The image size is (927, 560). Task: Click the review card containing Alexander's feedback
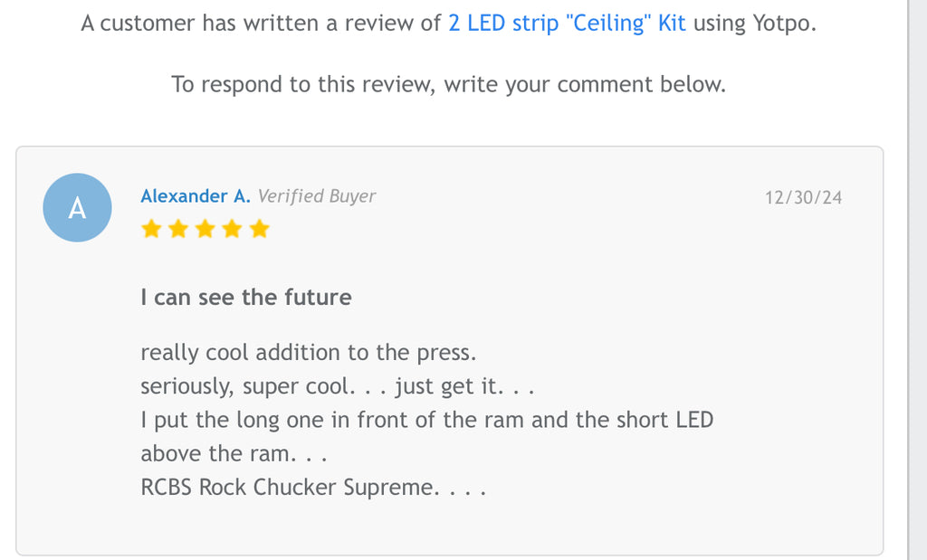tap(453, 348)
